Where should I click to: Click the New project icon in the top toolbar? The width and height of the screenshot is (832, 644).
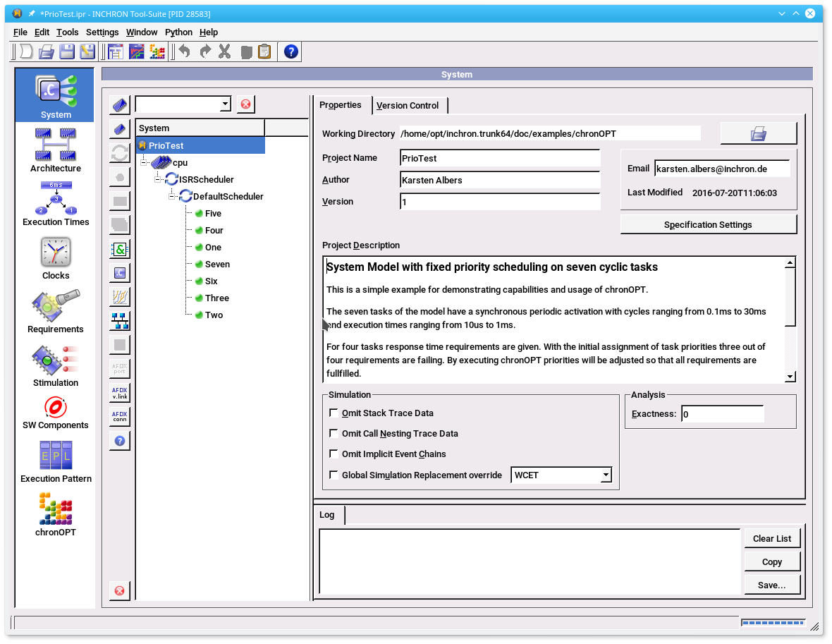(x=26, y=51)
